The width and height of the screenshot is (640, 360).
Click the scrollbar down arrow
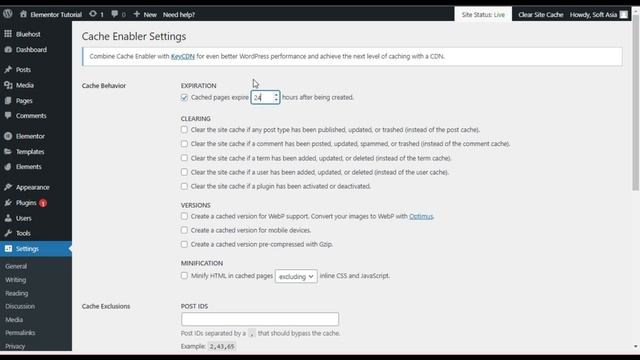tap(636, 347)
